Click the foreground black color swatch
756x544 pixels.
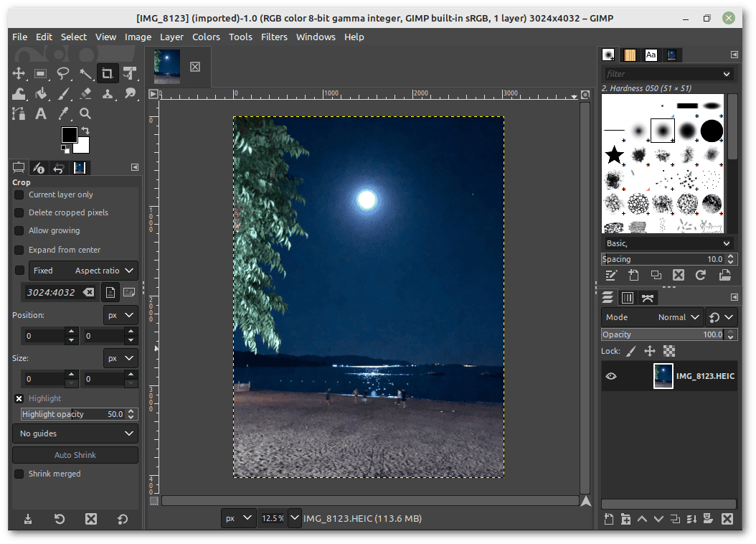(69, 135)
